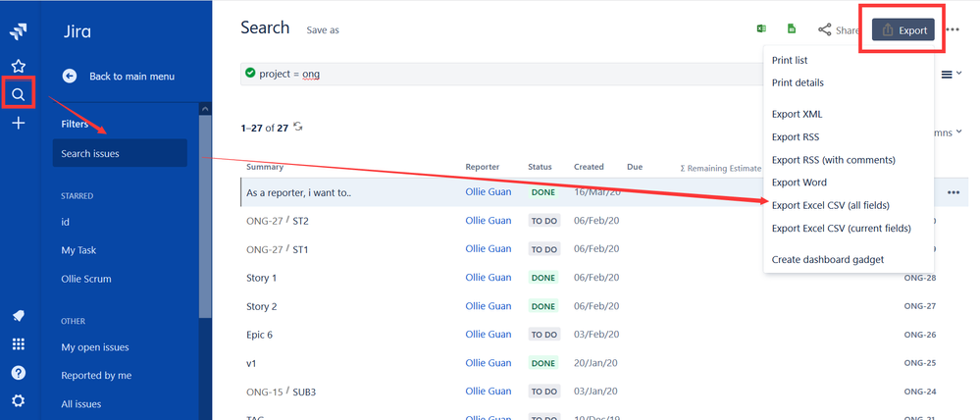980x420 pixels.
Task: Sort by the Reporter column header
Action: pyautogui.click(x=483, y=167)
